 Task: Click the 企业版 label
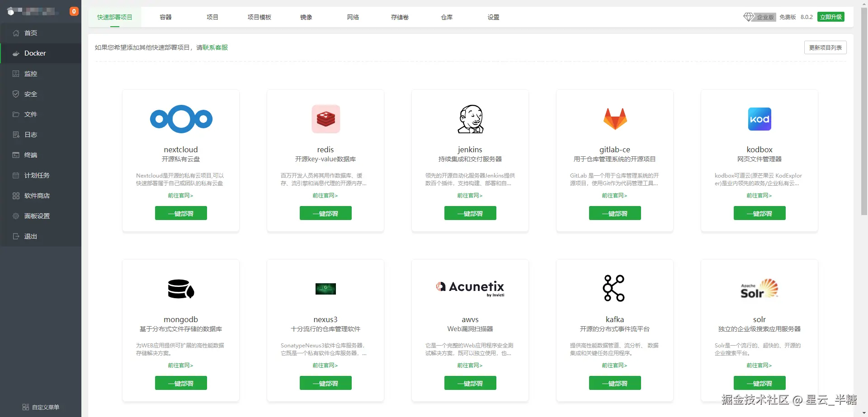coord(765,17)
